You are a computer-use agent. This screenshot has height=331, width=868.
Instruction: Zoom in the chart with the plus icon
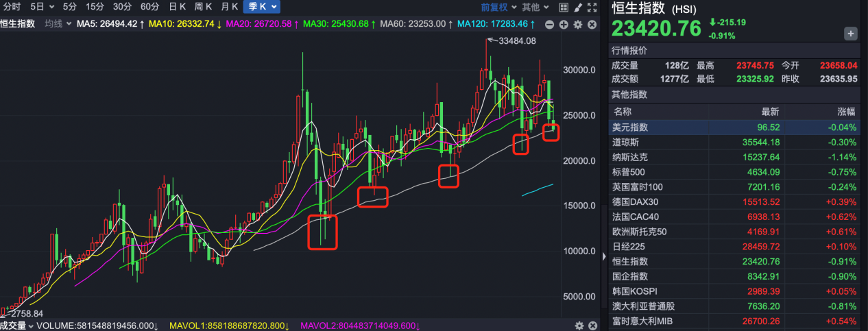coord(564,25)
